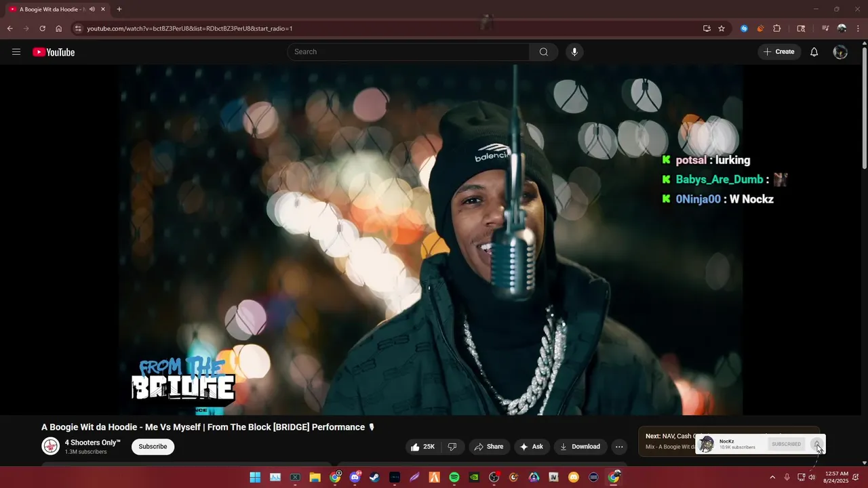The width and height of the screenshot is (868, 488).
Task: Go back with the browser arrow
Action: 10,28
